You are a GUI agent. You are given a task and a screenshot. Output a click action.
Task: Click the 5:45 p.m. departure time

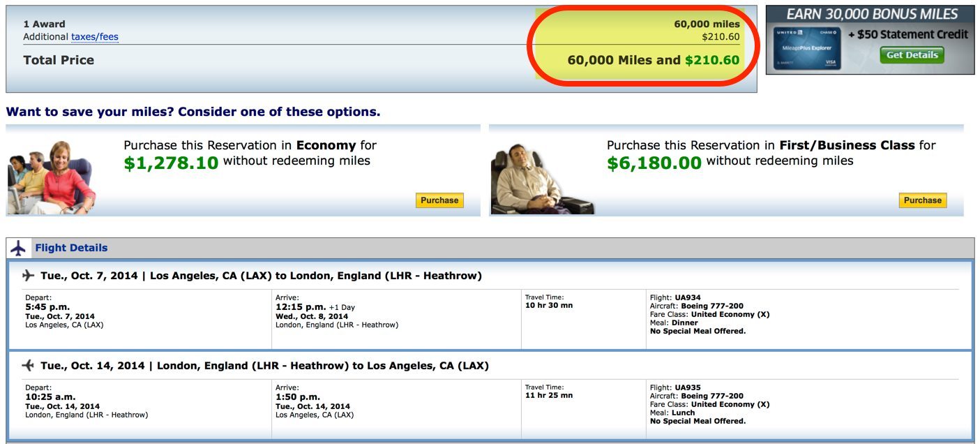pos(48,307)
